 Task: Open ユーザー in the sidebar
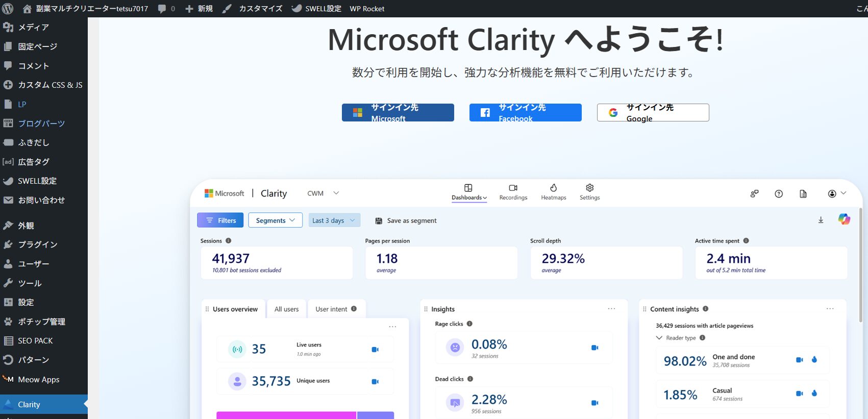tap(44, 264)
